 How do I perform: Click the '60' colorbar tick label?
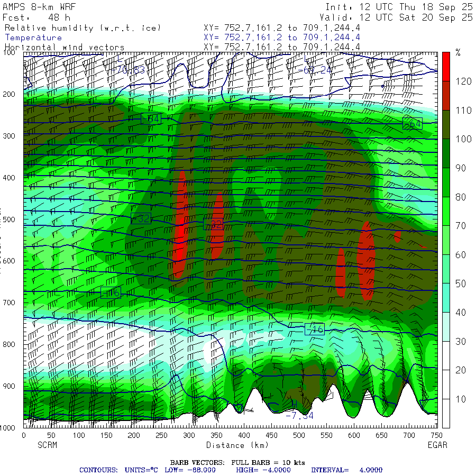461,255
